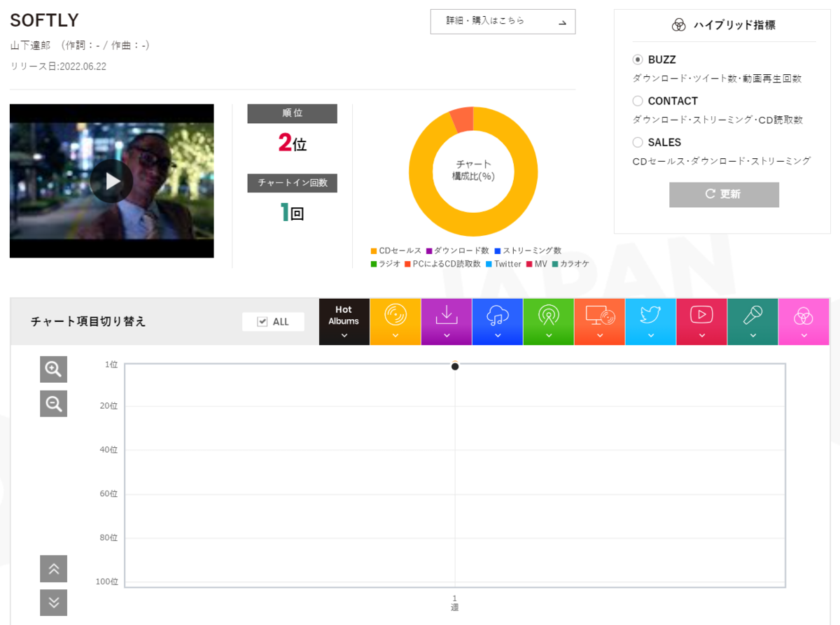Toggle the Hot Albums chart series
Image resolution: width=840 pixels, height=625 pixels.
pos(344,322)
